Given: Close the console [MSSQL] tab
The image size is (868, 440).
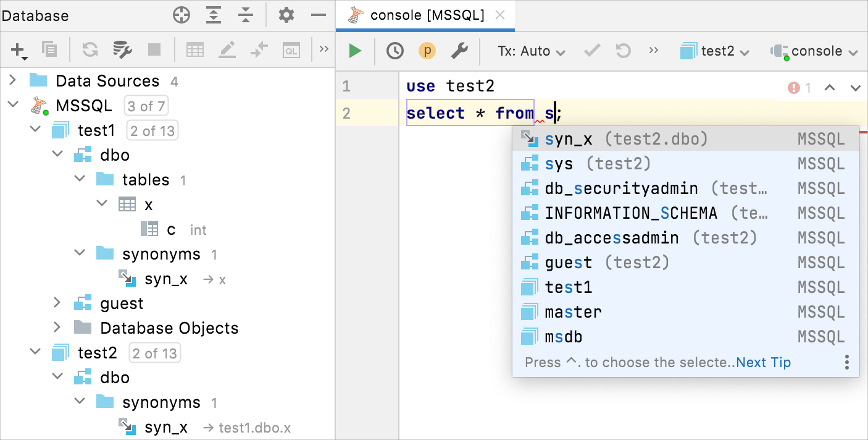Looking at the screenshot, I should coord(501,15).
